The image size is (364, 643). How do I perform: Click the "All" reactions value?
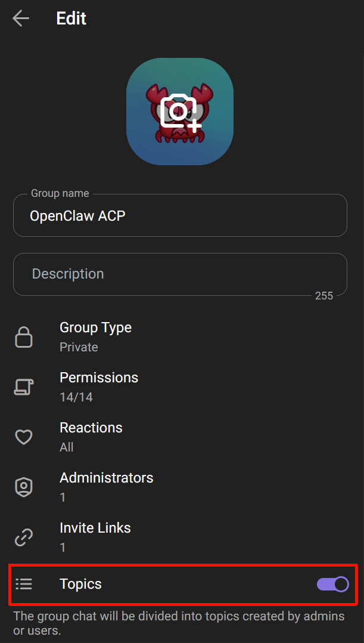click(67, 447)
